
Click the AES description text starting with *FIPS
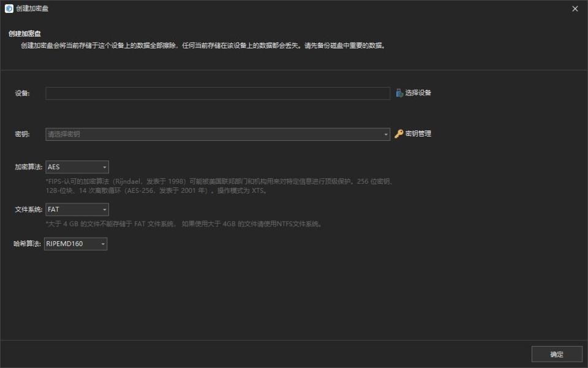coord(219,186)
